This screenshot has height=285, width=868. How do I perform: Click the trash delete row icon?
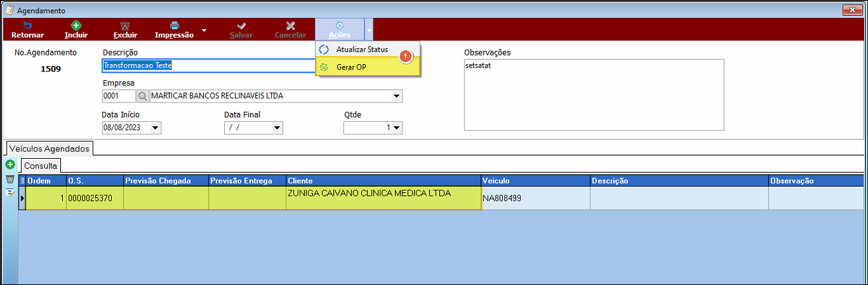[x=10, y=179]
